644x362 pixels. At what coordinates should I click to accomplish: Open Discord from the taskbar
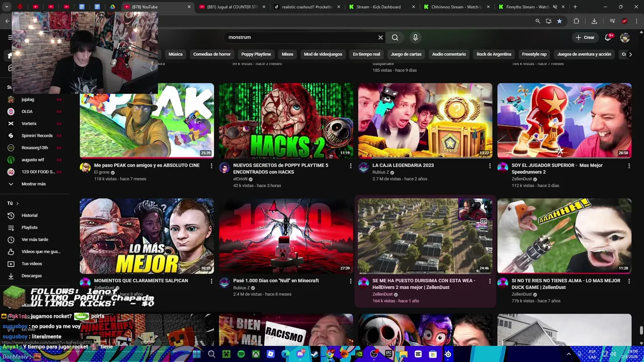pyautogui.click(x=300, y=354)
